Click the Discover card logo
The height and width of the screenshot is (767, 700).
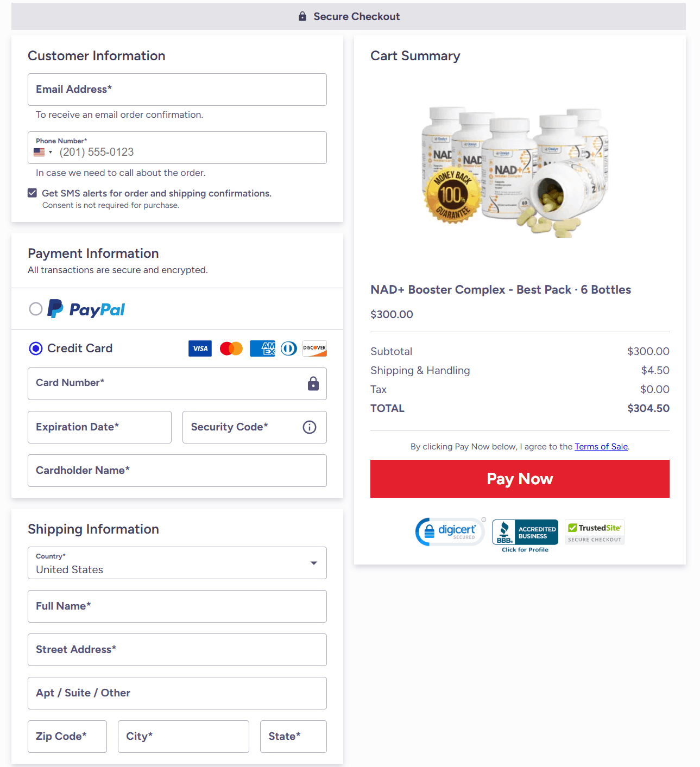(x=314, y=348)
